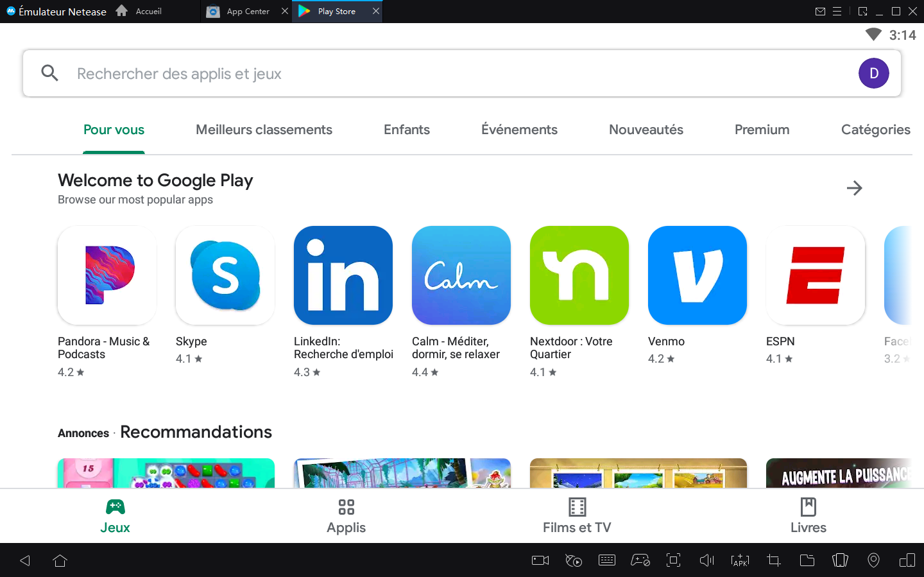Viewport: 924px width, 577px height.
Task: Expand Welcome to Google Play section arrow
Action: (854, 188)
